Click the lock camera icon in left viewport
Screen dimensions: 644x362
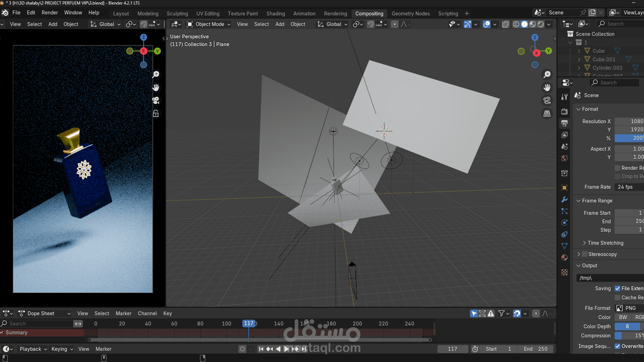point(156,114)
